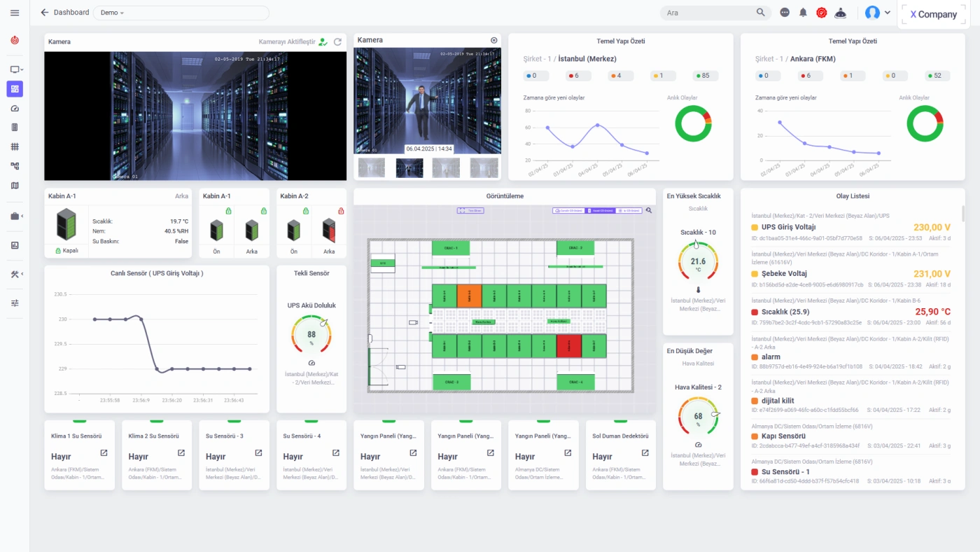Viewport: 980px width, 552px height.
Task: Open the robot assistant icon in header
Action: [x=841, y=13]
